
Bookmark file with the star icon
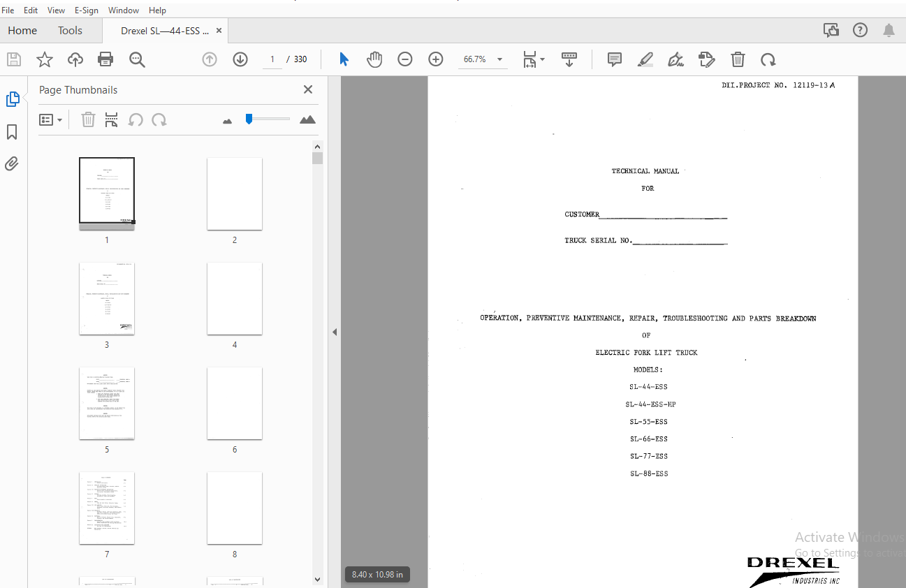(45, 59)
